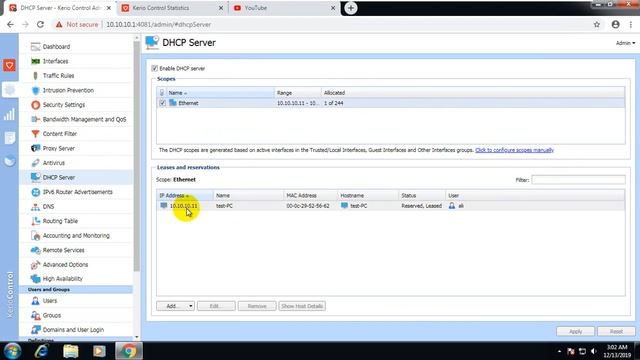The width and height of the screenshot is (640, 360).
Task: Click the gear configuration icon in left strip
Action: (x=9, y=90)
